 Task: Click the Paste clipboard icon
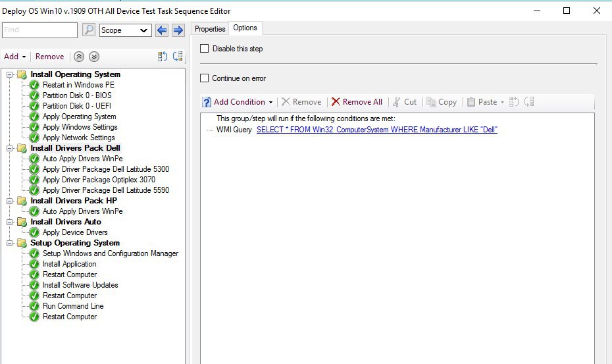471,102
